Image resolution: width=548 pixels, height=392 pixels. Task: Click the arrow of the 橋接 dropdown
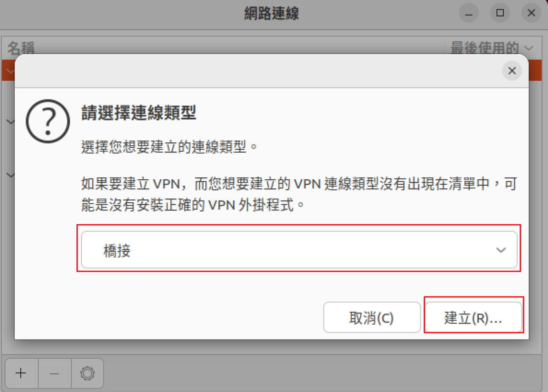coord(501,250)
